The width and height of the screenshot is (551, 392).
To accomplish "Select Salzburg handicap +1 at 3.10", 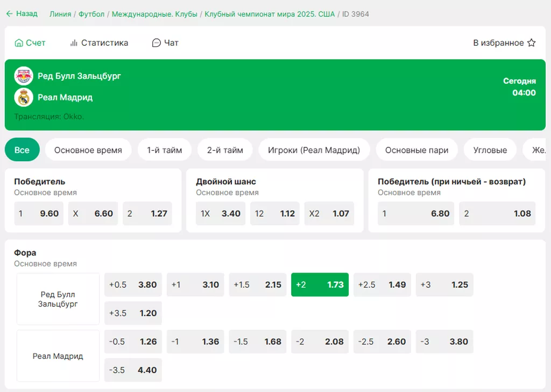I will pos(195,284).
